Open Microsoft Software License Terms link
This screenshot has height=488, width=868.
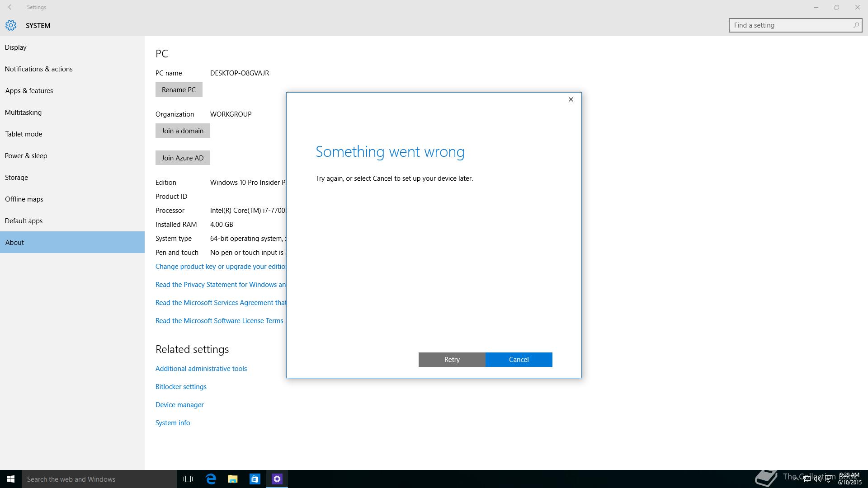(x=219, y=321)
